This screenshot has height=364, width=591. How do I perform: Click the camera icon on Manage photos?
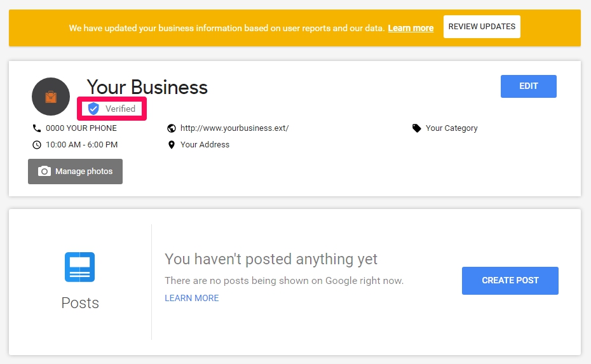(x=44, y=172)
